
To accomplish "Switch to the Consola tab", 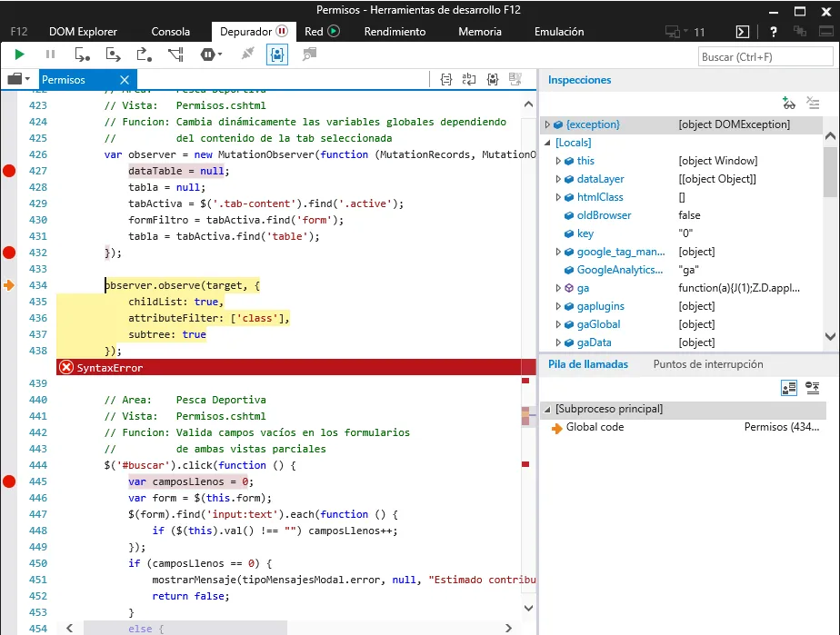I will click(170, 31).
